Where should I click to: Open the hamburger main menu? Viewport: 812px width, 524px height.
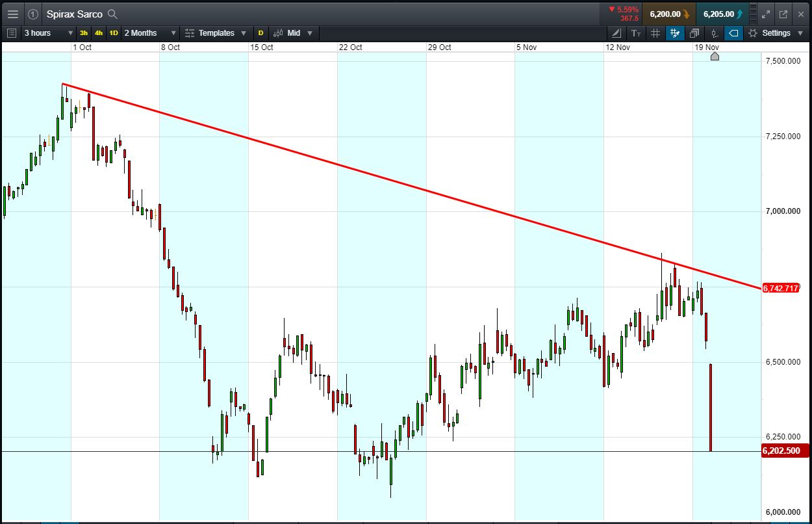[x=13, y=14]
